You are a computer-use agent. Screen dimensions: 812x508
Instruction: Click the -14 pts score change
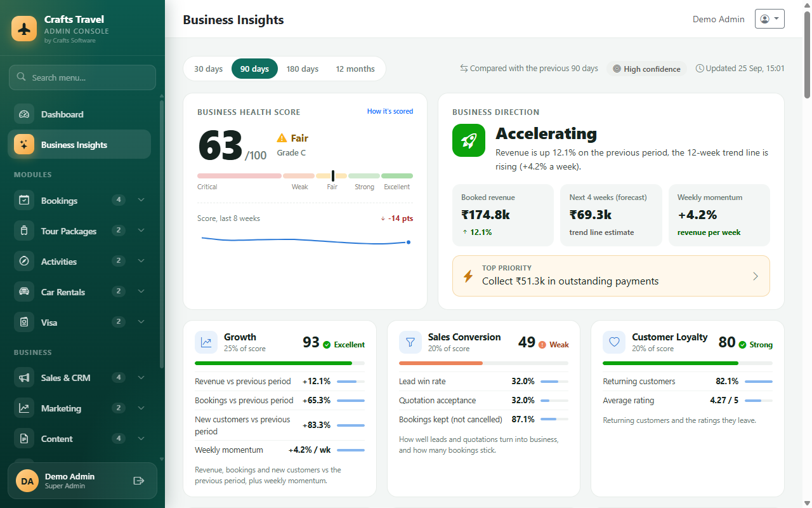tap(397, 218)
